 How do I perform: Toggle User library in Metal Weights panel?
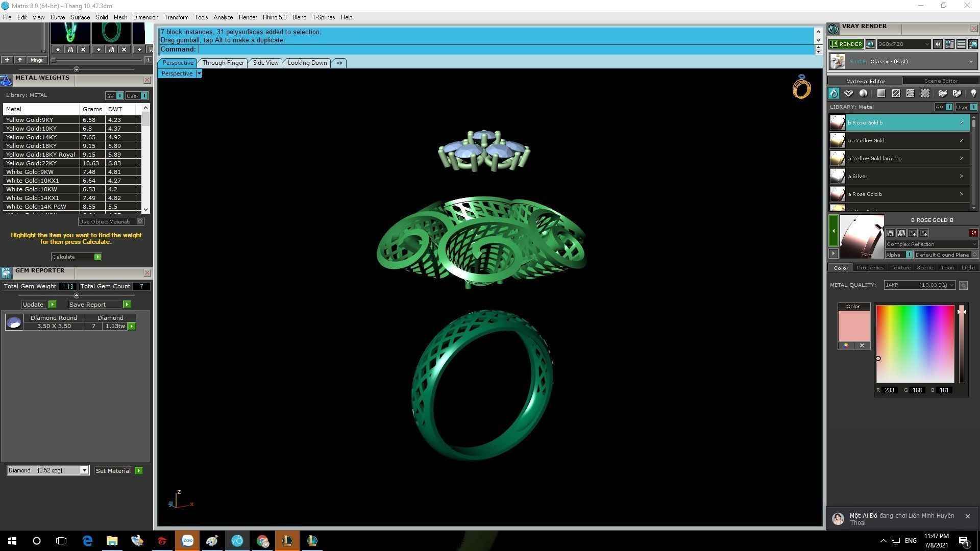click(x=137, y=96)
